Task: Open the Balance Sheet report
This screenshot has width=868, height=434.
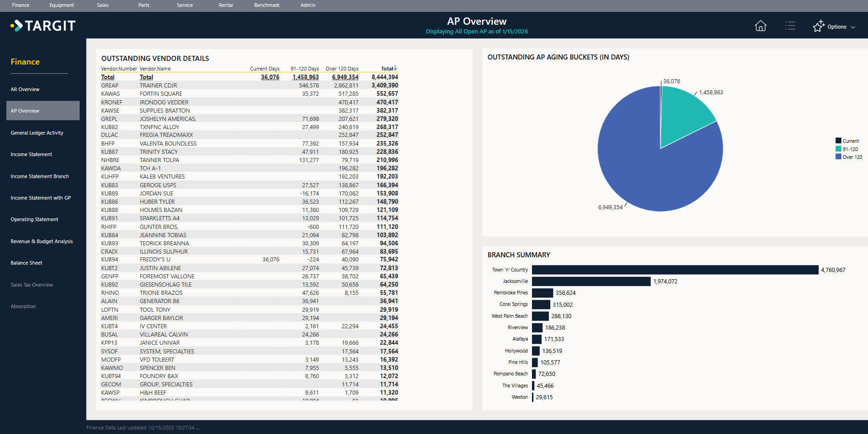Action: [26, 262]
